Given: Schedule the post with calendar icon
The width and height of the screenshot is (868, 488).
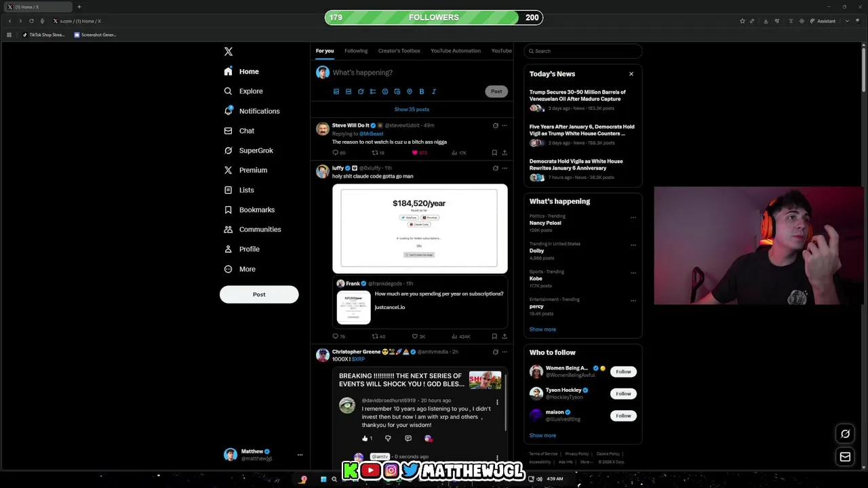Looking at the screenshot, I should click(x=397, y=91).
